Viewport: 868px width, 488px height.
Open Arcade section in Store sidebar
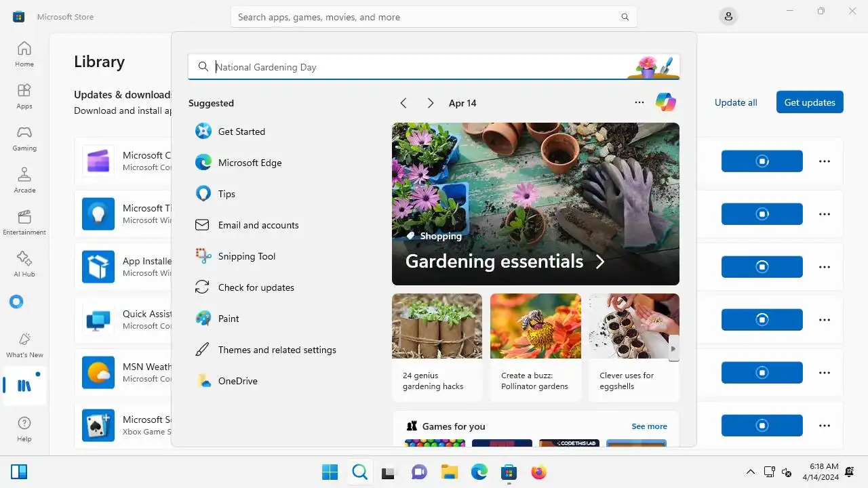click(x=24, y=180)
